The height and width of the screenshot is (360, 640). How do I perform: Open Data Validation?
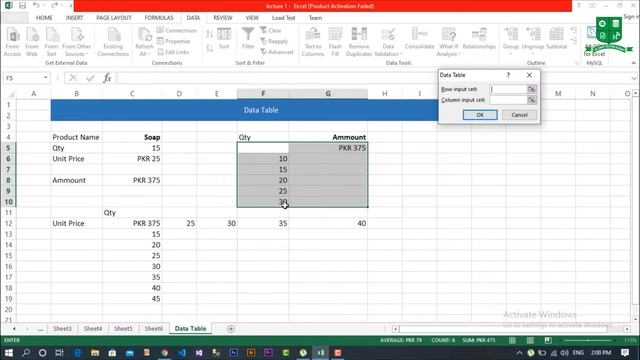[x=388, y=42]
